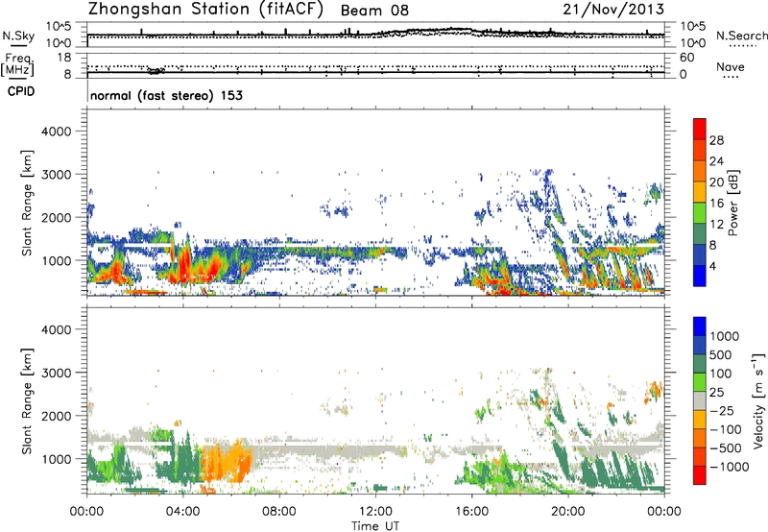
Task: Select the yellow 16–20 dB power colorbar segment
Action: [700, 192]
